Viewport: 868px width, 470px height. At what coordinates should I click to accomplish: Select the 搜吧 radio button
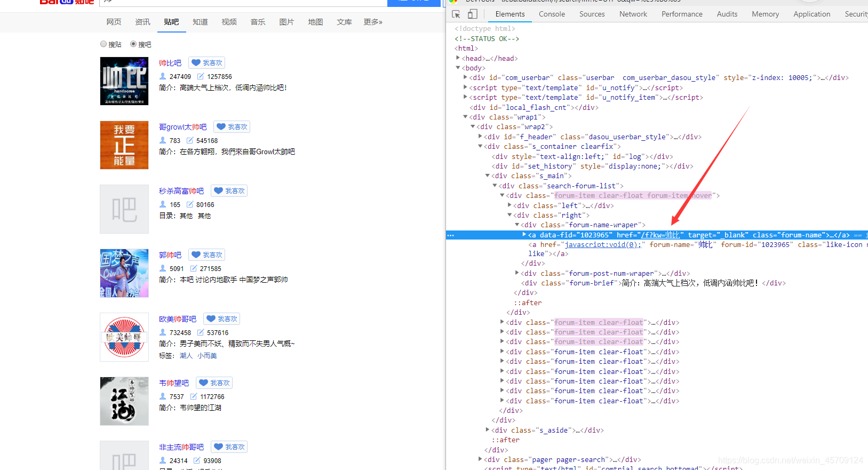133,44
